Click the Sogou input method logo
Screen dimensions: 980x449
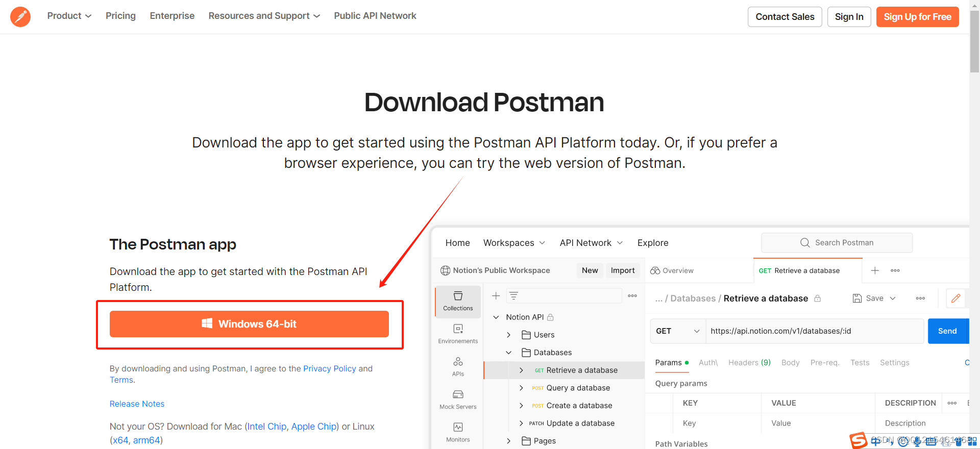pos(859,440)
